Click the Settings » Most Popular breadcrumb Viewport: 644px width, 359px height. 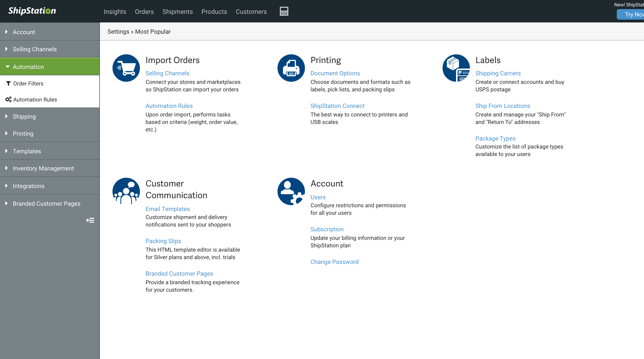point(139,32)
